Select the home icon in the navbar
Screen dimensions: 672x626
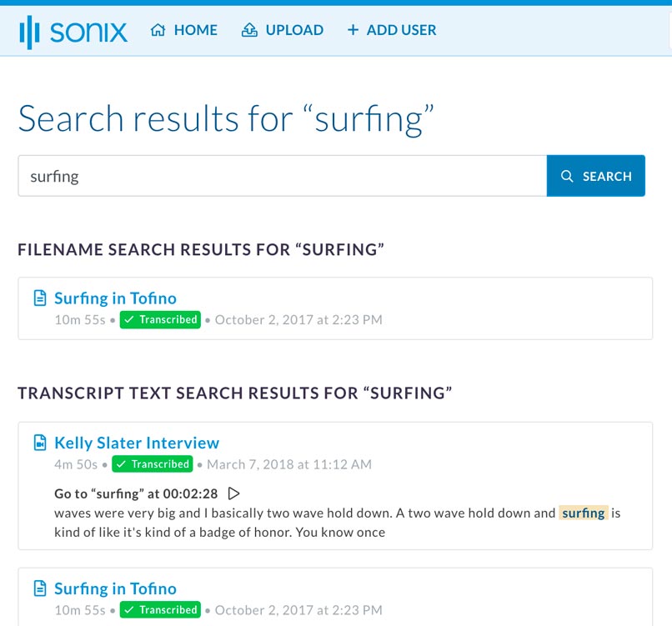(x=157, y=29)
